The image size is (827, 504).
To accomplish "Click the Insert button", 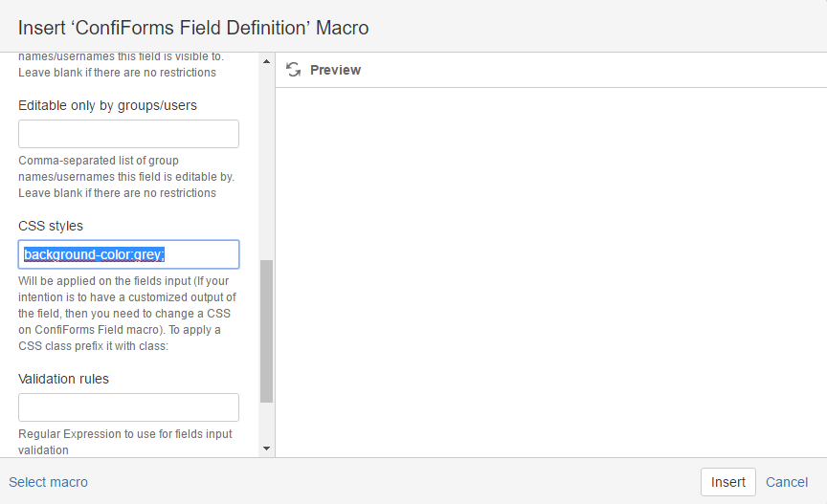I will pos(727,482).
